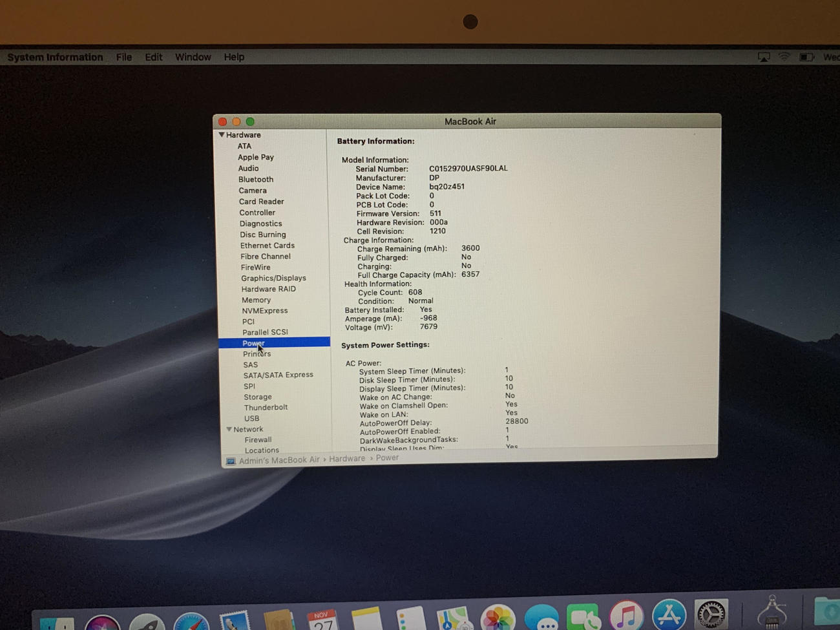Minimize window with yellow button
The width and height of the screenshot is (840, 630).
pos(236,121)
